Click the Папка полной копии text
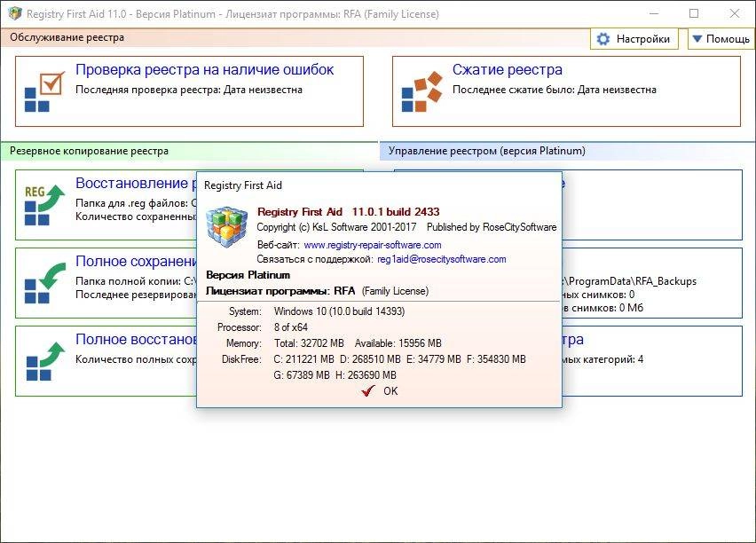The width and height of the screenshot is (756, 543). pyautogui.click(x=136, y=281)
